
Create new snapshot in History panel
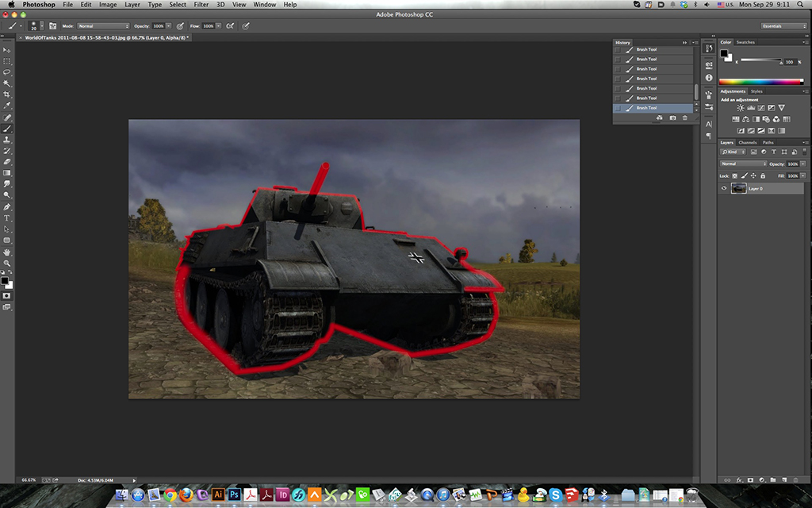click(672, 118)
